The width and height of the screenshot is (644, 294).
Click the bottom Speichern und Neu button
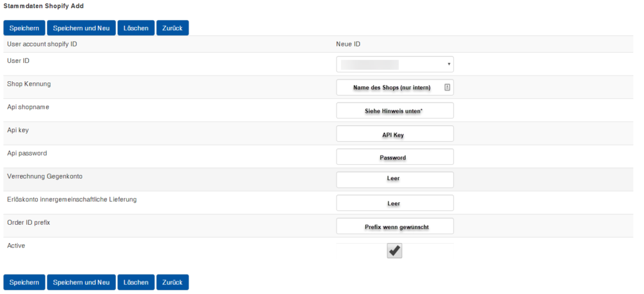81,283
